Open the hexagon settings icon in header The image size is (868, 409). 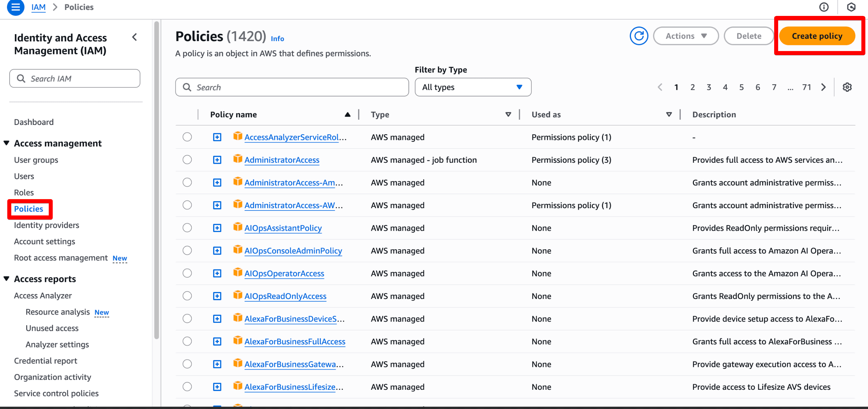tap(851, 7)
